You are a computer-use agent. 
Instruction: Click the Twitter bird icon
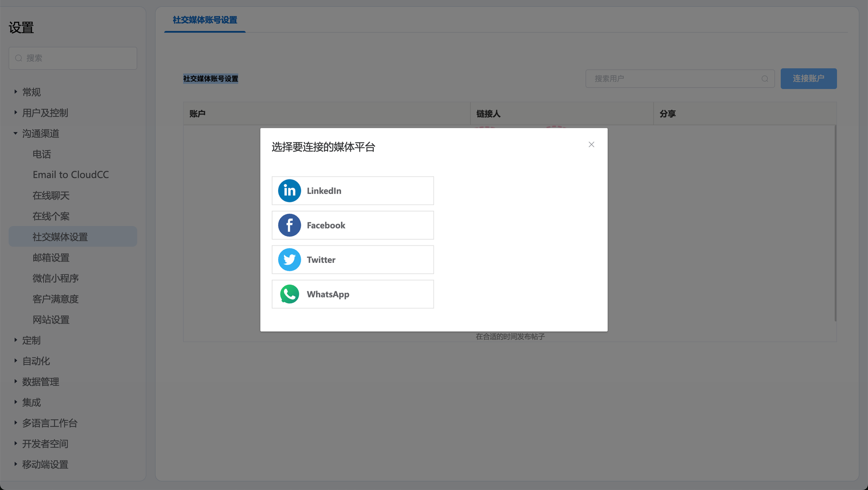[x=289, y=260]
